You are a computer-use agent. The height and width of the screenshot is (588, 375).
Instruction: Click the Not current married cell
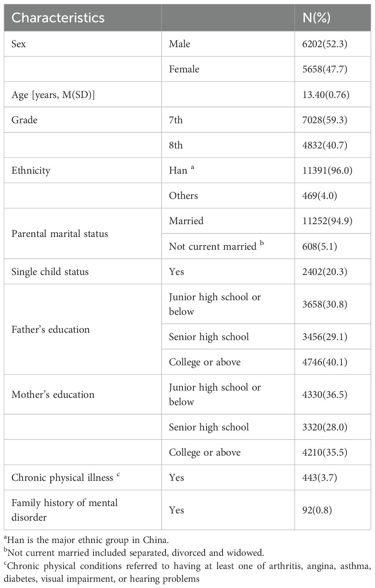click(213, 246)
